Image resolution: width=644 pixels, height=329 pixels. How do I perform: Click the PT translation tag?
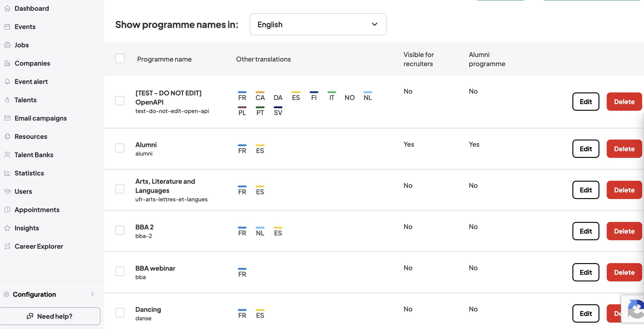click(260, 111)
